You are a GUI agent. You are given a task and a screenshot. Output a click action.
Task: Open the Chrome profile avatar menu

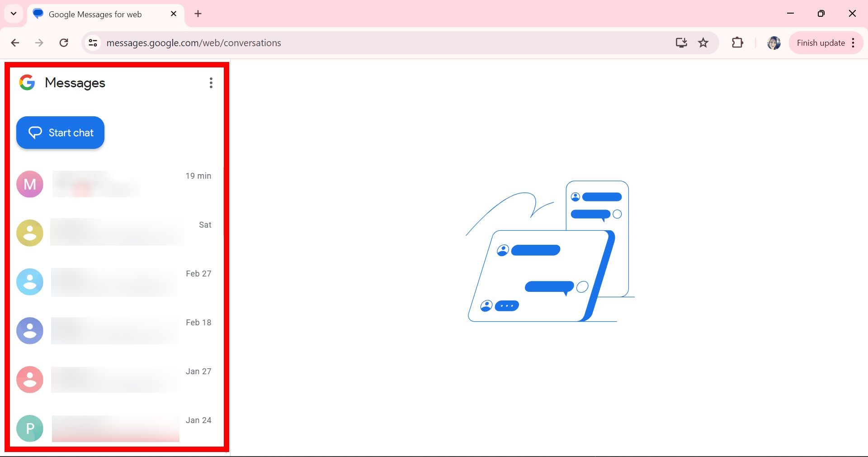tap(774, 43)
